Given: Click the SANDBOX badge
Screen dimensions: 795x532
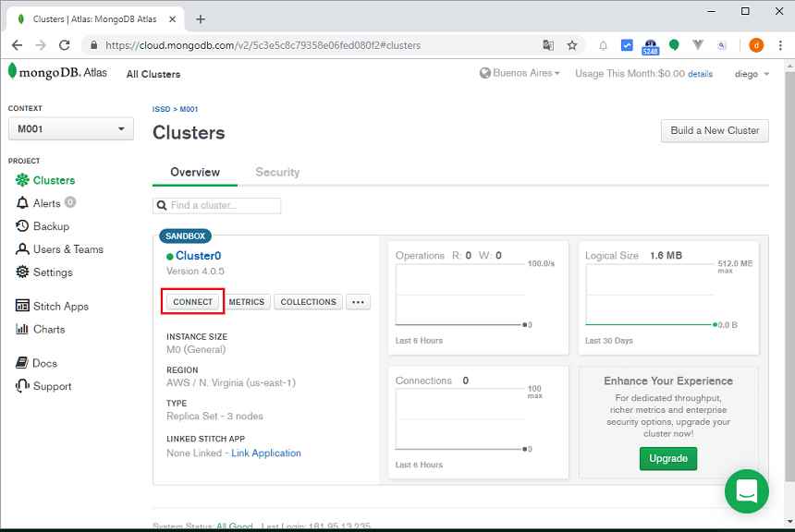Looking at the screenshot, I should click(185, 236).
